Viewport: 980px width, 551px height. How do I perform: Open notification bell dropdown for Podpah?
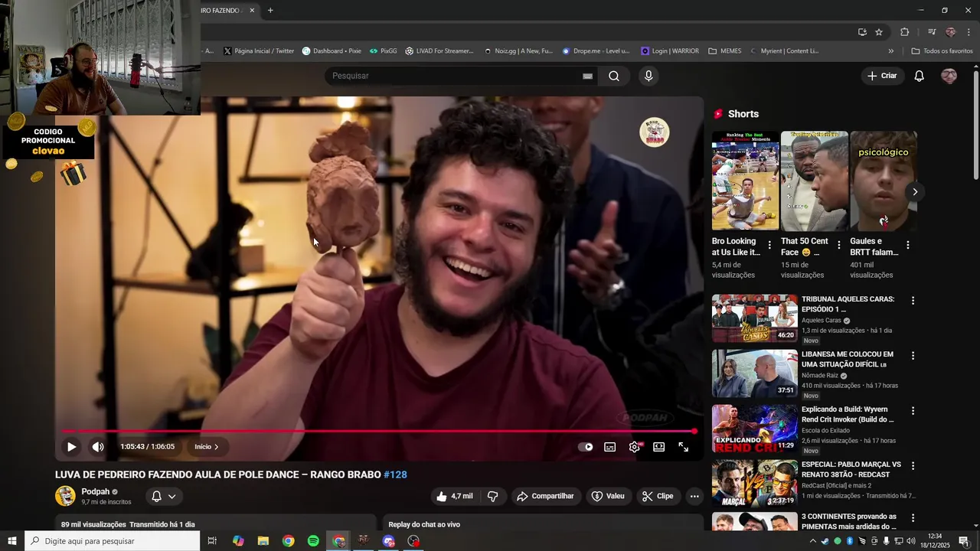(164, 496)
